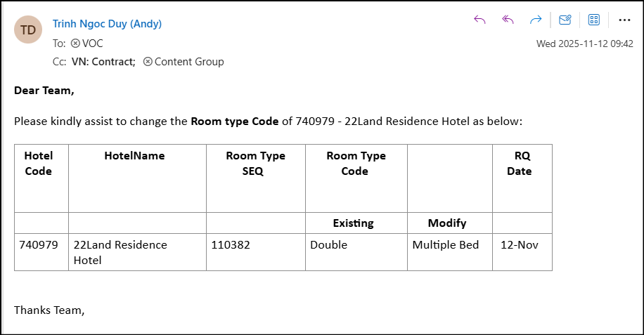Select the VOC recipient
644x335 pixels.
92,43
